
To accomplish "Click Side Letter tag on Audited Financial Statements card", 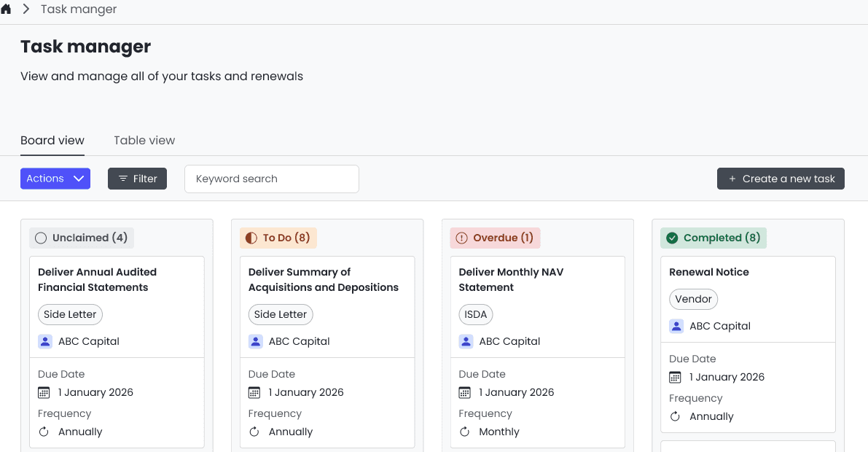I will click(x=70, y=315).
